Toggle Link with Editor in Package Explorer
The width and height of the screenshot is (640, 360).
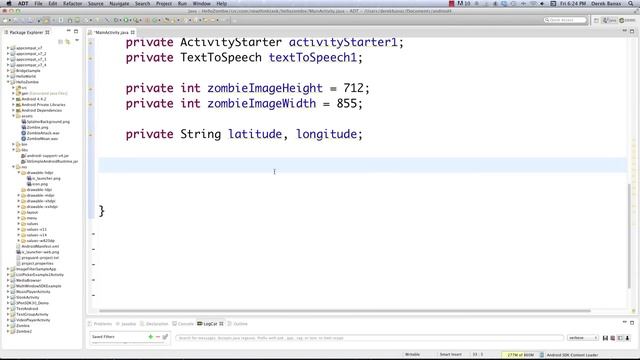coord(68,42)
